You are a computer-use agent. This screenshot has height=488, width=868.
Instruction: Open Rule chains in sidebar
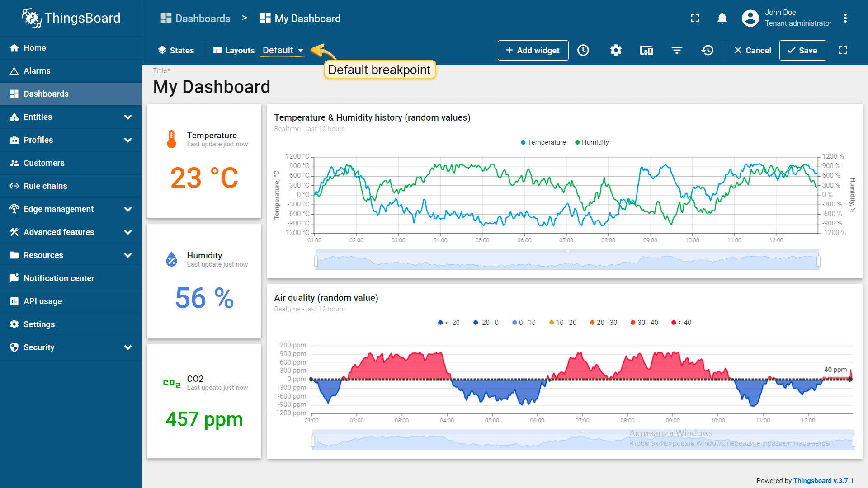pos(45,186)
